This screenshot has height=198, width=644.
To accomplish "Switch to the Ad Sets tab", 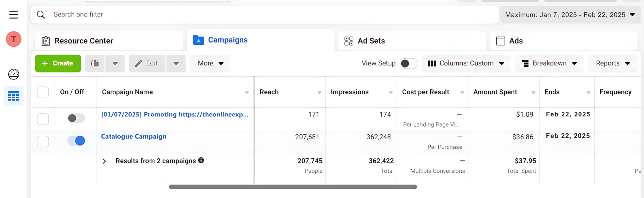I will tap(365, 41).
